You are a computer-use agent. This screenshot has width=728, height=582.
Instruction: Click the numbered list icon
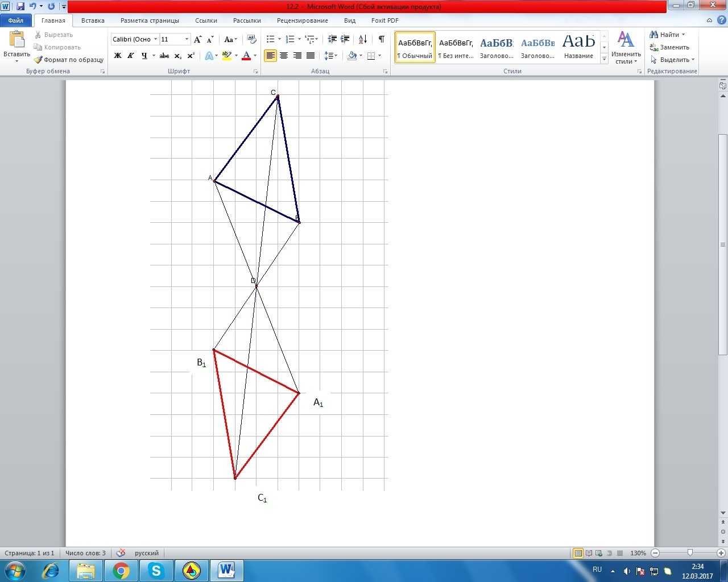(x=289, y=39)
